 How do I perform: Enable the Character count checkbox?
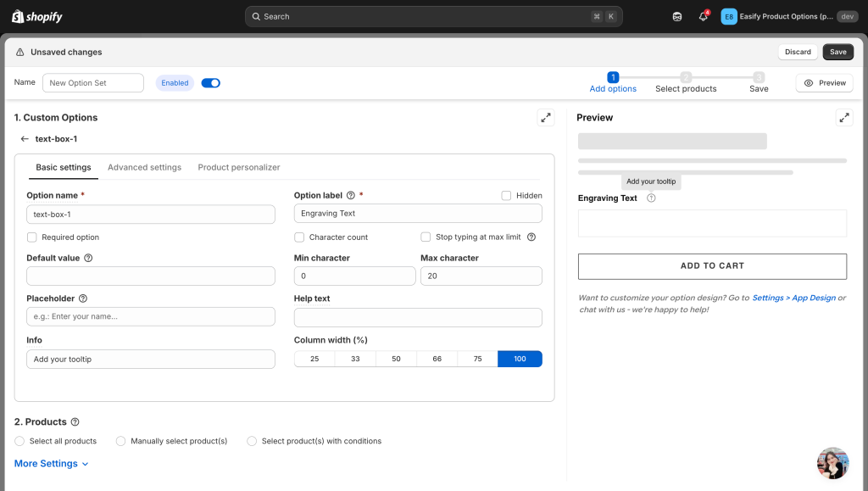tap(299, 237)
